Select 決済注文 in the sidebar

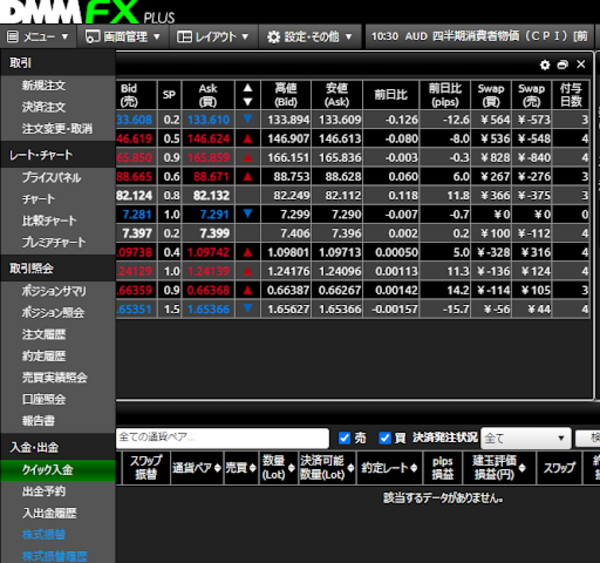click(x=44, y=107)
